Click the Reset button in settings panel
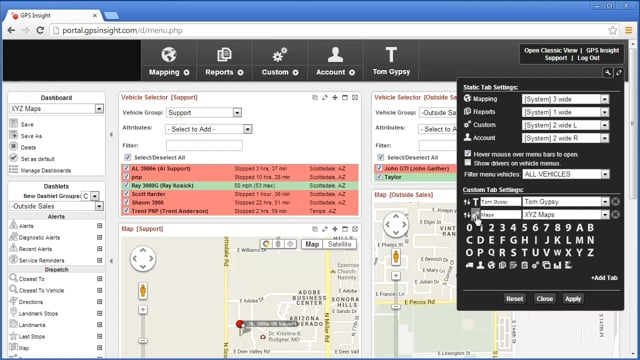The image size is (640, 360). coord(514,299)
